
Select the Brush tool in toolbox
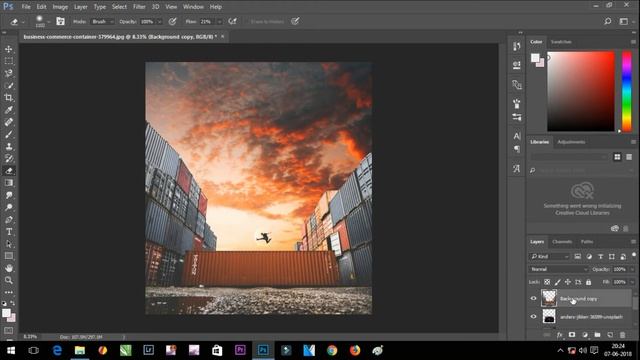tap(9, 134)
